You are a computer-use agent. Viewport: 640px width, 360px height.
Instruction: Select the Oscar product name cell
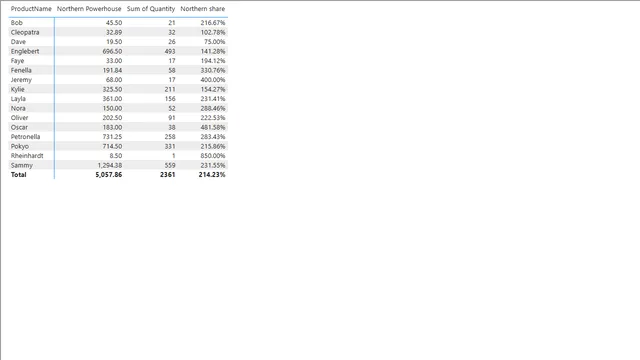(x=19, y=127)
